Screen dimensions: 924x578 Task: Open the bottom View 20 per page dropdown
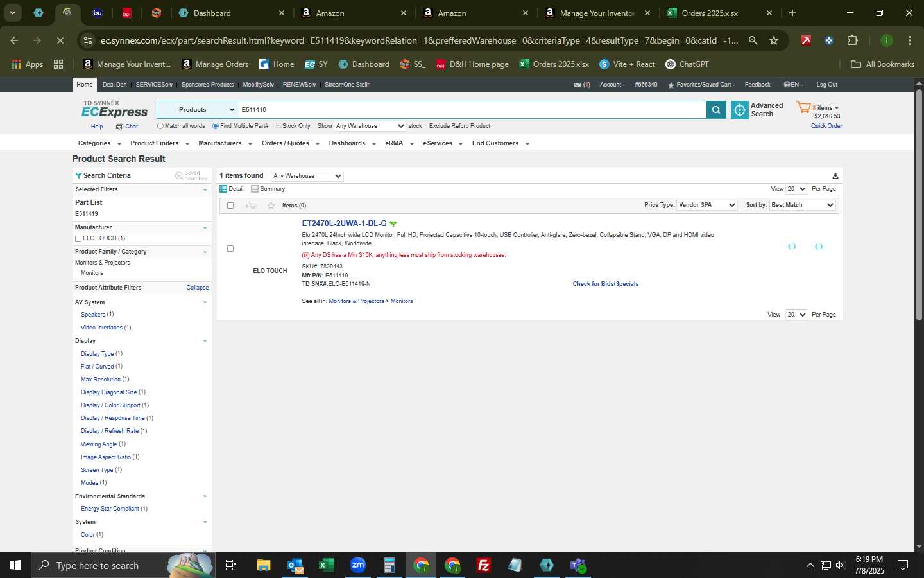click(796, 315)
